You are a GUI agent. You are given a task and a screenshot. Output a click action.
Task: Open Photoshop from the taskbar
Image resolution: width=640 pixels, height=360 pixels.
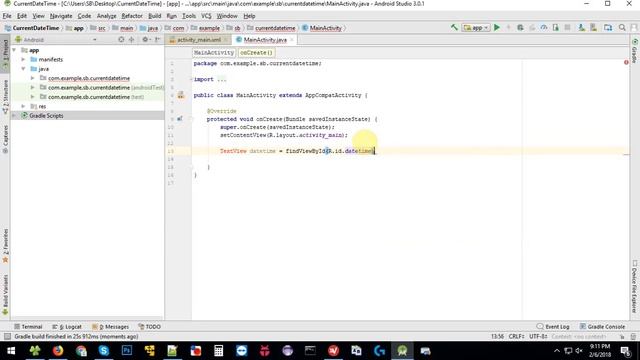coord(127,351)
